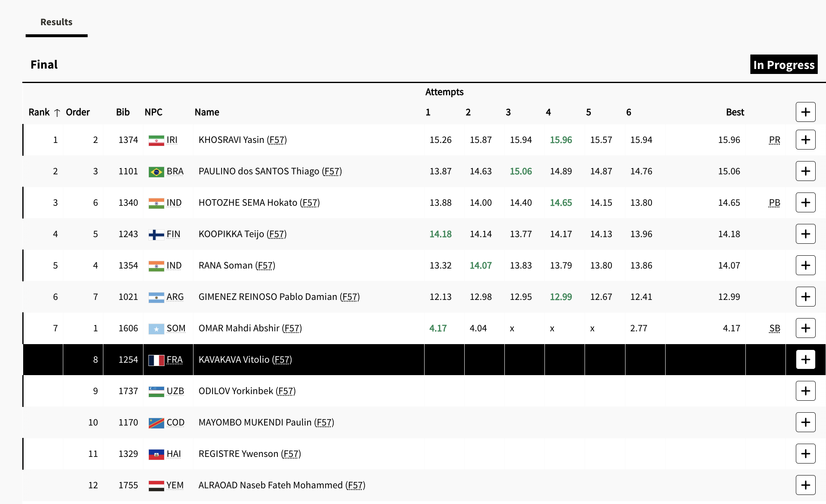Expand KHOSRAVI Yasin row details

click(x=805, y=140)
